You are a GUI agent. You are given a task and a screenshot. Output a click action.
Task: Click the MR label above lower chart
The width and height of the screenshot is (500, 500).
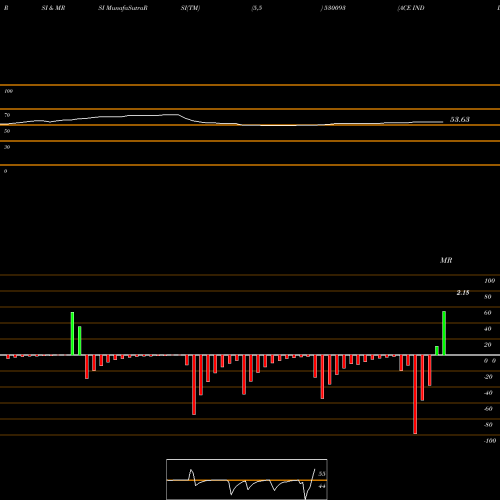click(x=446, y=260)
